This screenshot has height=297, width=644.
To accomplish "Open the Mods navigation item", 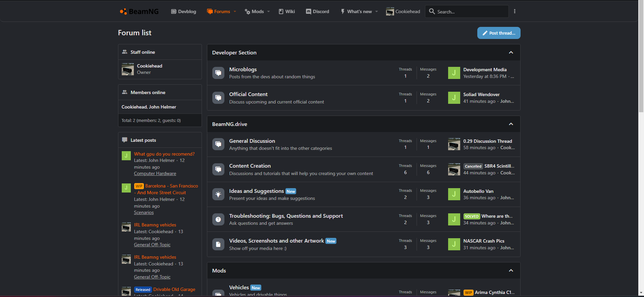I will coord(254,11).
